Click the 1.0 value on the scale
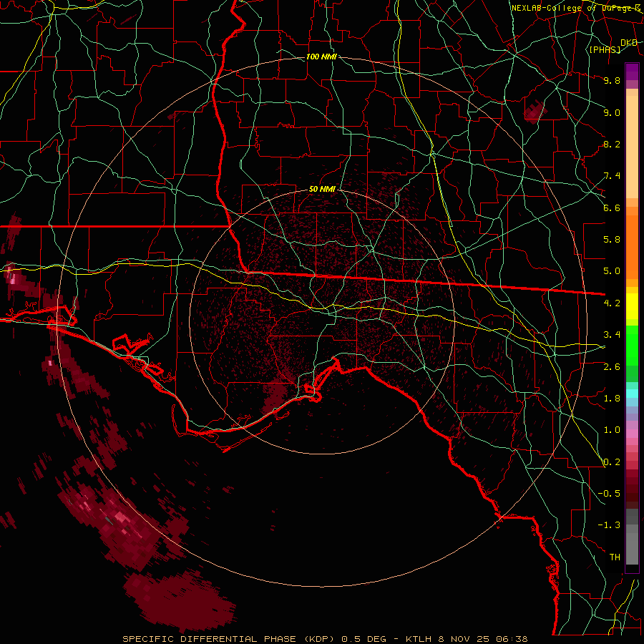Screen dimensions: 644x644 612,430
